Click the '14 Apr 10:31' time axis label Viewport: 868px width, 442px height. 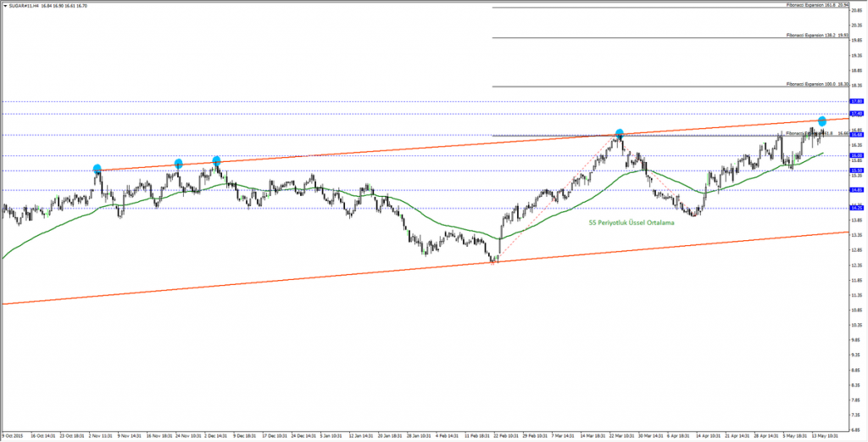pyautogui.click(x=709, y=435)
